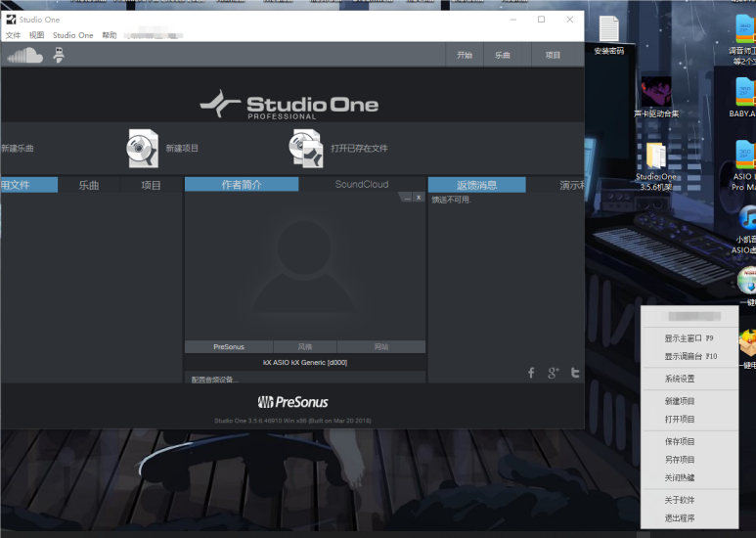Click the PreSonus logo at the bottom
Viewport: 756px width, 538px height.
coord(292,402)
